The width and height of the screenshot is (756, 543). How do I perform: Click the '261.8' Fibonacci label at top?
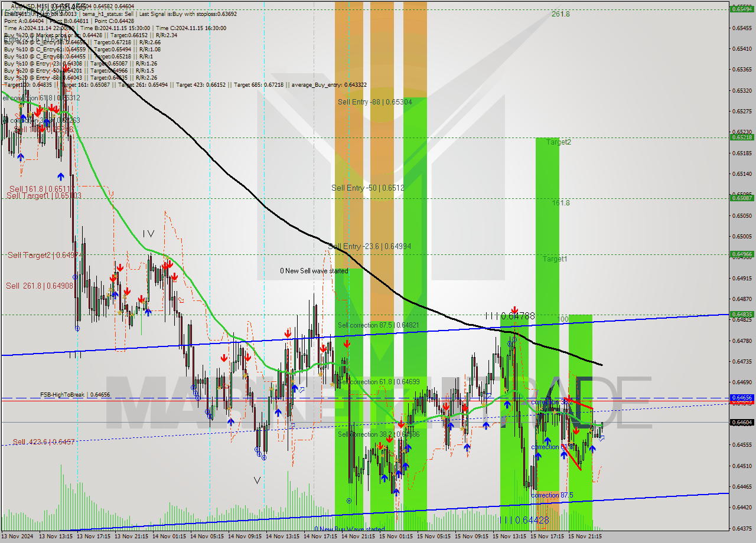click(x=561, y=14)
